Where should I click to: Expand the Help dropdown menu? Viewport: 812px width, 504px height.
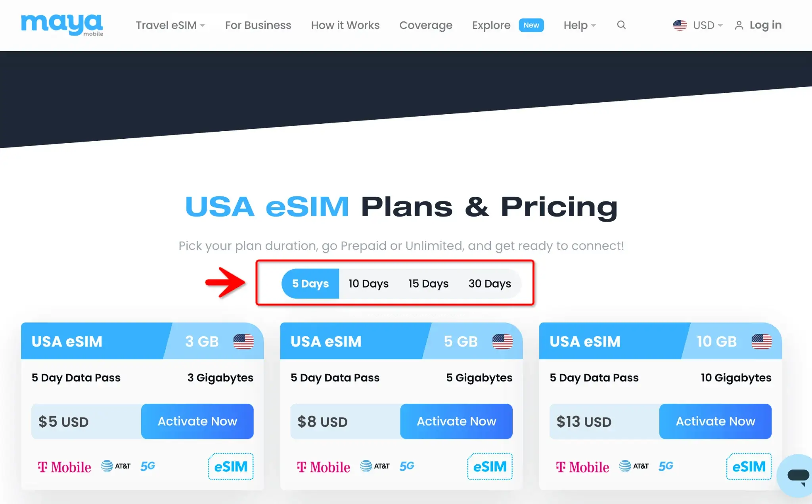pos(579,25)
